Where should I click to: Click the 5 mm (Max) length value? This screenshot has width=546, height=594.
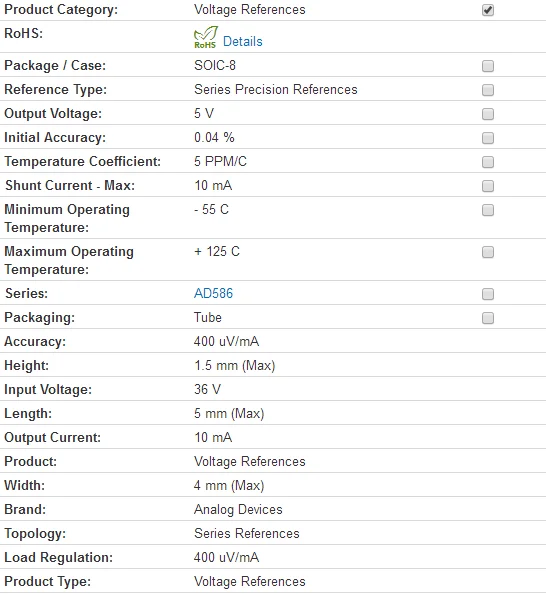pos(229,413)
